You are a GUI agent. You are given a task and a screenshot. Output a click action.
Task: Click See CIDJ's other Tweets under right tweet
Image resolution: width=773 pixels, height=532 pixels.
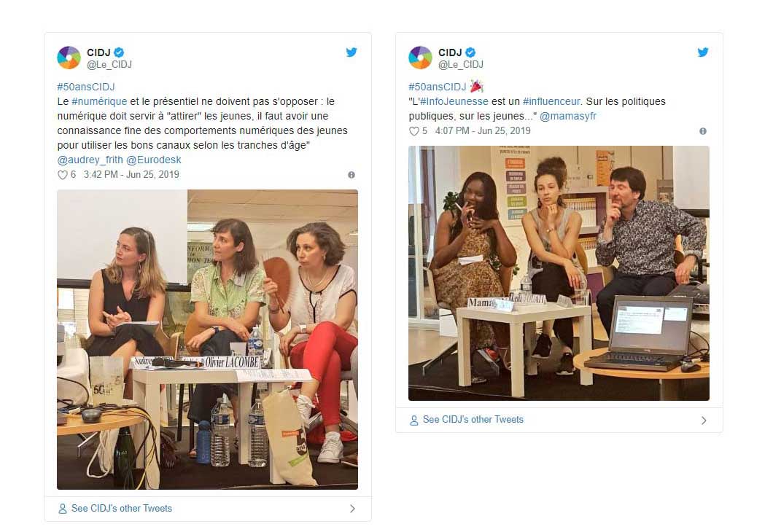tap(473, 420)
